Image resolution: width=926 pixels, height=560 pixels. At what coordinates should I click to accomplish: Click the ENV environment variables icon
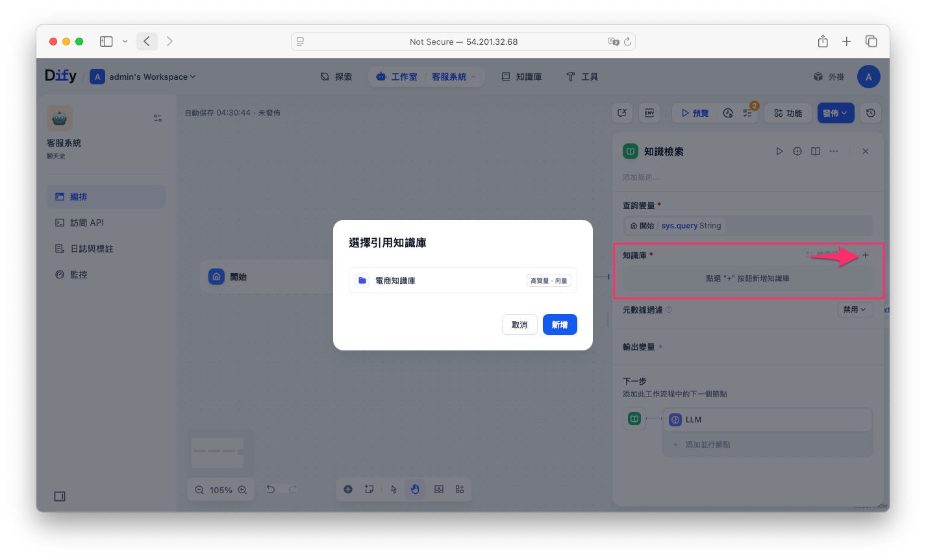click(649, 113)
